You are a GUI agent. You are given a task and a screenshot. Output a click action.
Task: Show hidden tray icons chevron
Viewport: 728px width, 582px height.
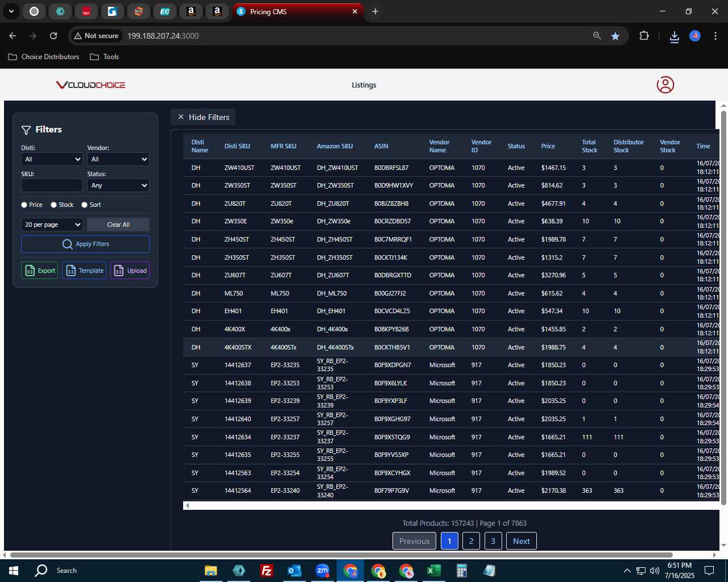click(x=627, y=571)
